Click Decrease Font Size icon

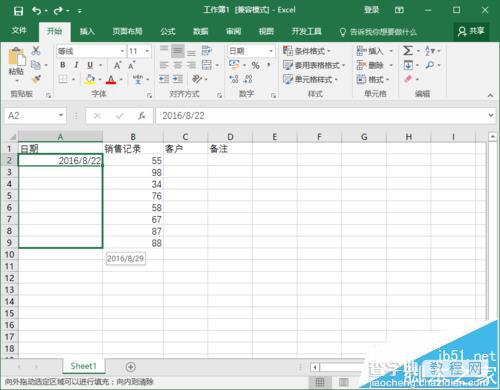132,65
